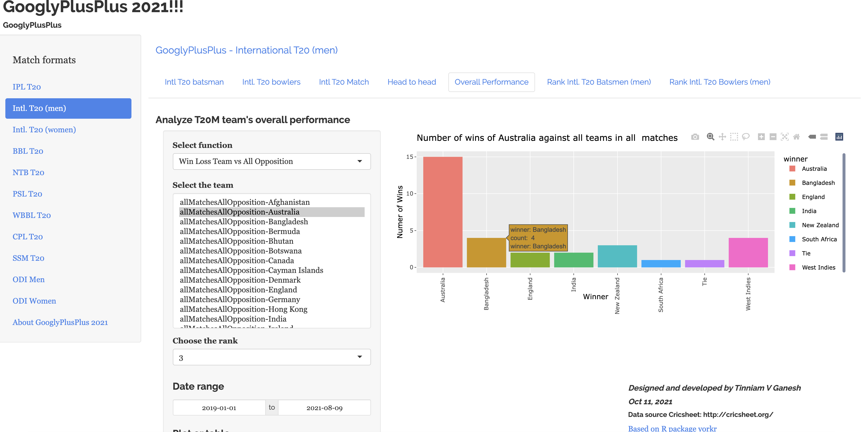Open the Select function dropdown

coord(272,162)
